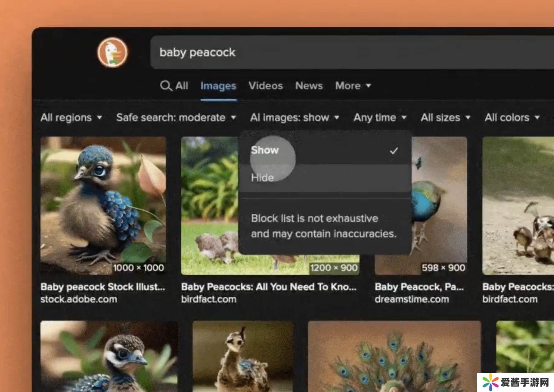The image size is (554, 392).
Task: Open the 1000 × 1000 baby peacock illustration thumbnail
Action: 103,206
